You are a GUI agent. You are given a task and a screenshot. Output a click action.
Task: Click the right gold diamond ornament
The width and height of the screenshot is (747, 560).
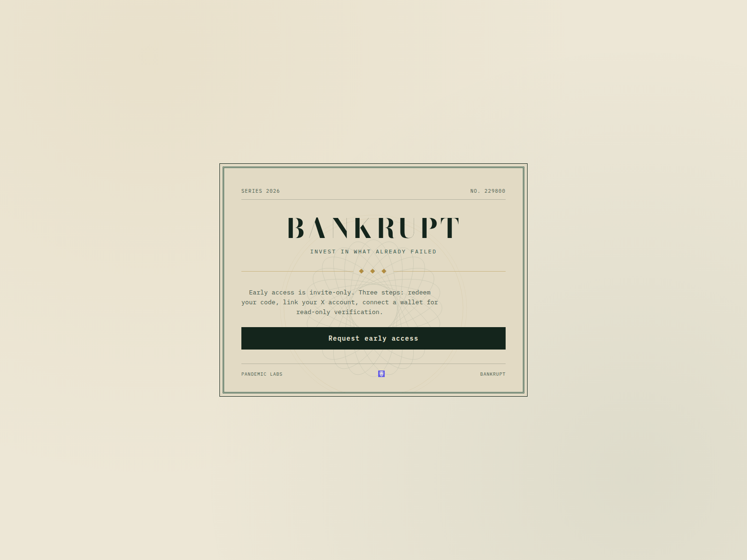click(x=384, y=271)
